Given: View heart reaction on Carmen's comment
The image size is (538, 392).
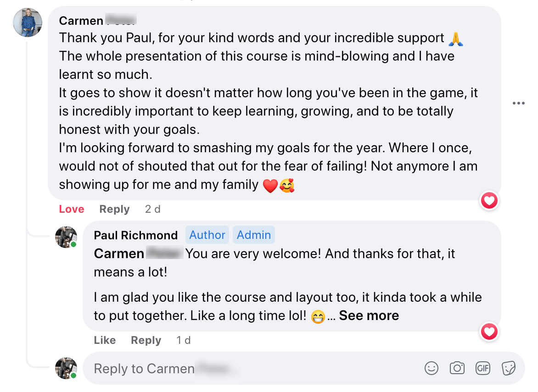Looking at the screenshot, I should tap(489, 200).
